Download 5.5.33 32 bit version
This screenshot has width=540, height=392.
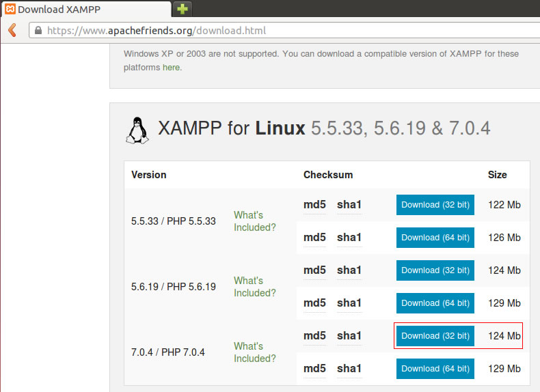[x=435, y=205]
